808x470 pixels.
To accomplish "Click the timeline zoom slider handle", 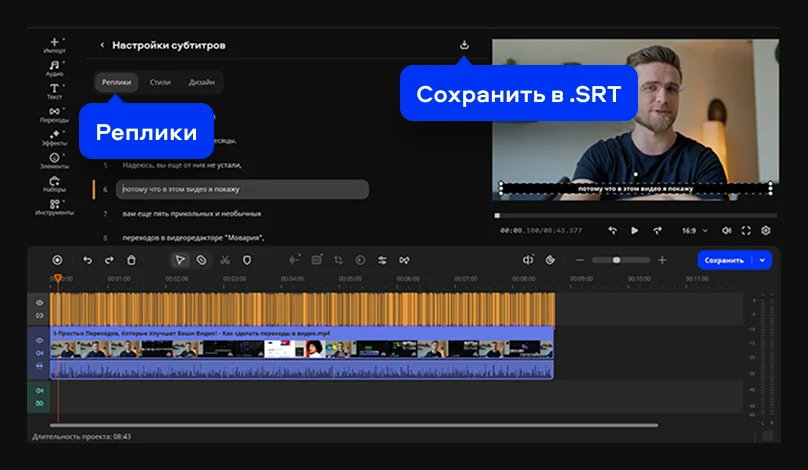I will click(616, 260).
